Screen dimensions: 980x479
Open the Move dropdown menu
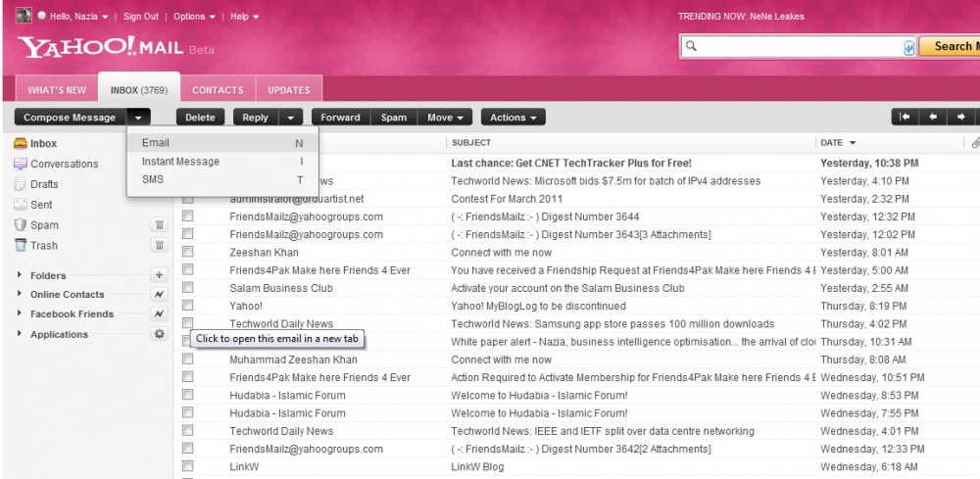(x=446, y=118)
